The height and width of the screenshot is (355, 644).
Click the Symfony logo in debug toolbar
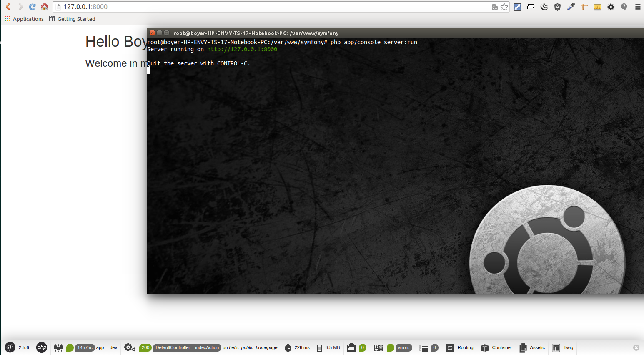point(10,347)
